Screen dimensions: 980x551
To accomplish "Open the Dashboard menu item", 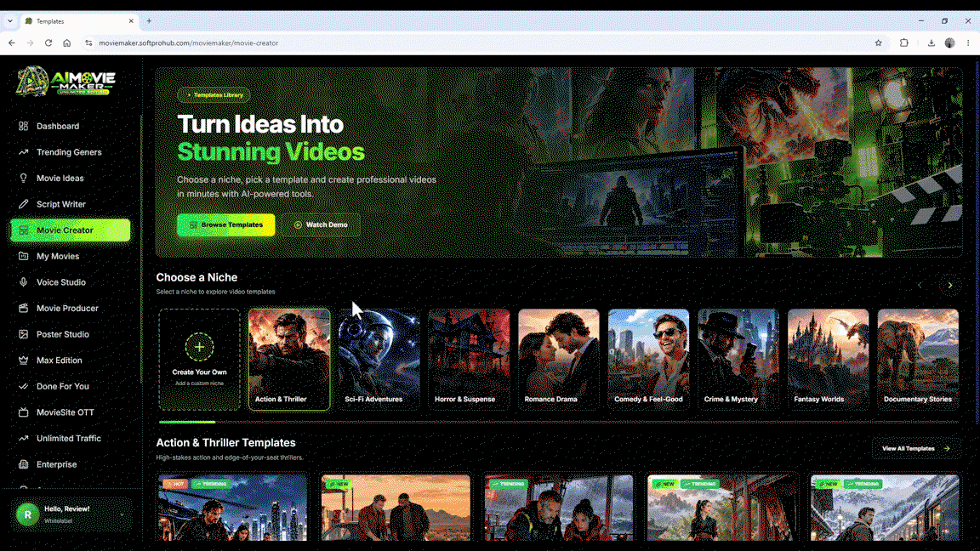I will tap(70, 126).
